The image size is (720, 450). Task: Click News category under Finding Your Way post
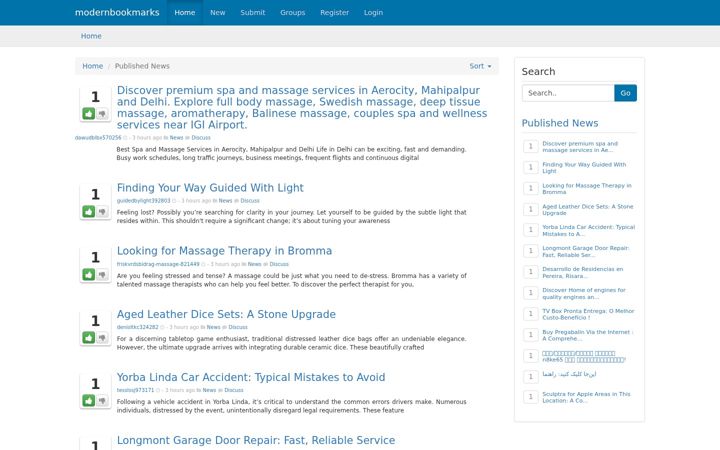(225, 201)
